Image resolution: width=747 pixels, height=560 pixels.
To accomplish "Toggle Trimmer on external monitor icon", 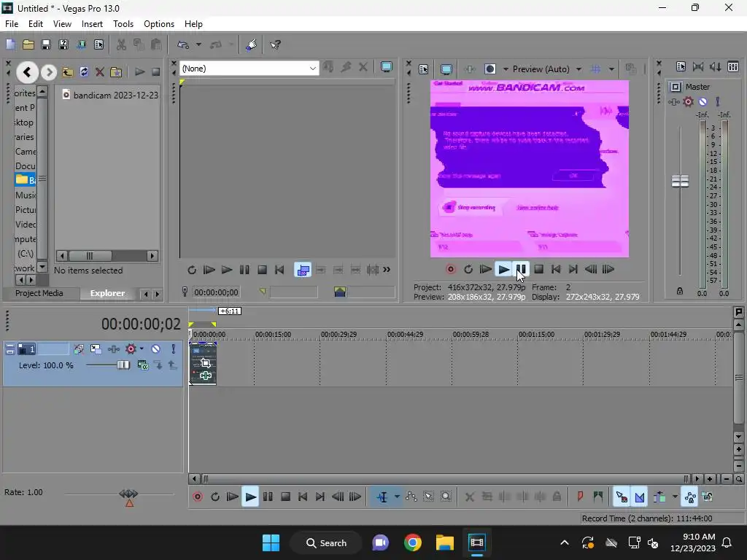I will (387, 67).
